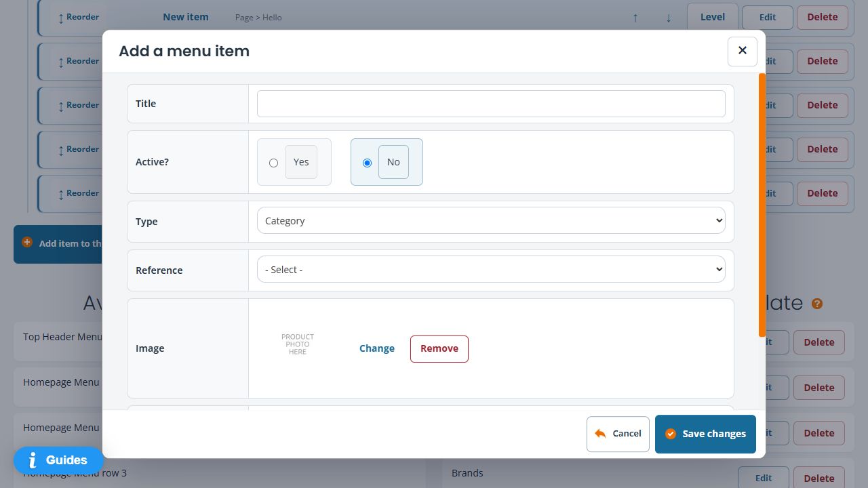This screenshot has height=488, width=868.
Task: Click the Top Header Menu text
Action: 62,337
